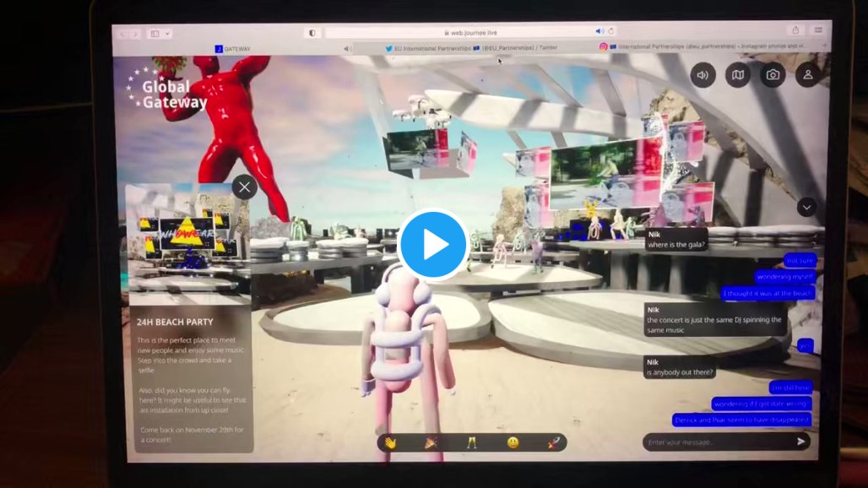Click Nik's message about the concert DJ
This screenshot has height=488, width=868.
click(714, 320)
